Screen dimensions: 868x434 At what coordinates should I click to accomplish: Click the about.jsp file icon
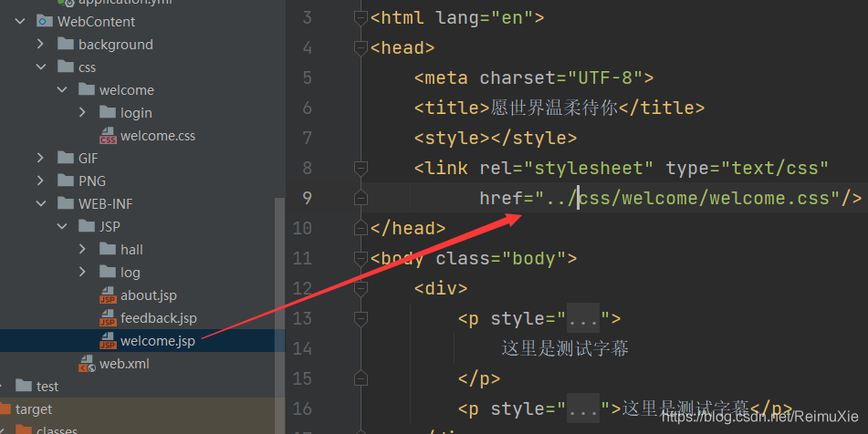(108, 295)
